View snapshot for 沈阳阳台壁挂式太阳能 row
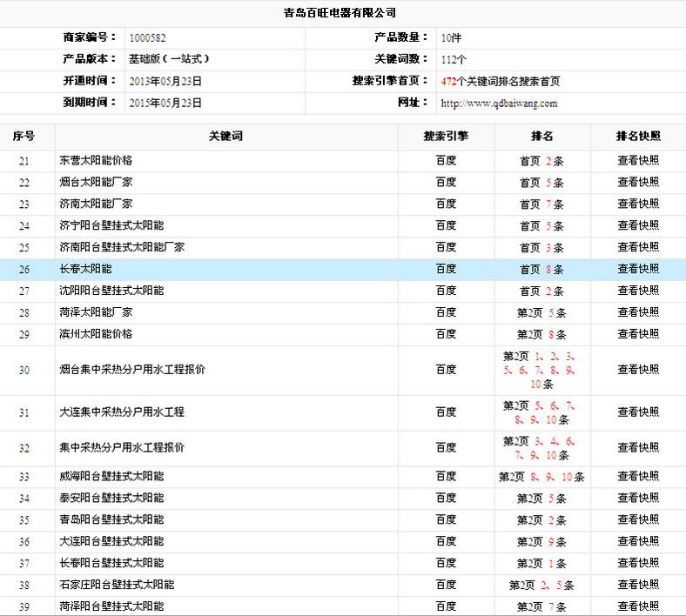686x616 pixels. click(x=638, y=291)
